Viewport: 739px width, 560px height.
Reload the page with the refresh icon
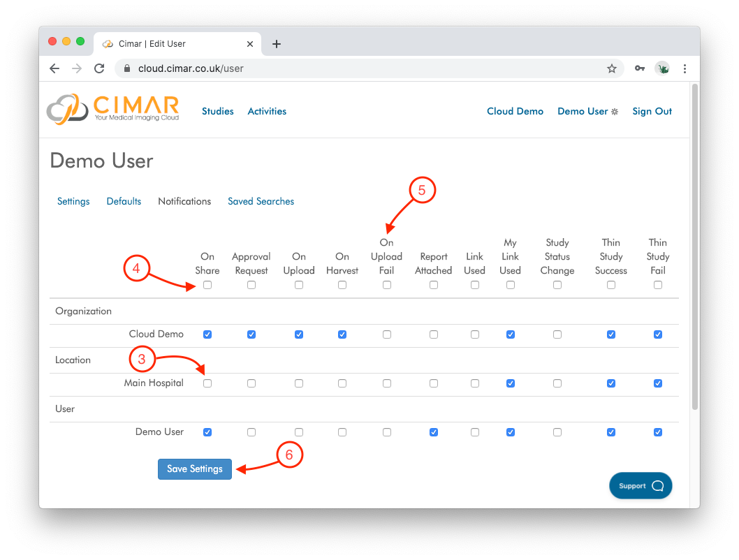(x=99, y=68)
